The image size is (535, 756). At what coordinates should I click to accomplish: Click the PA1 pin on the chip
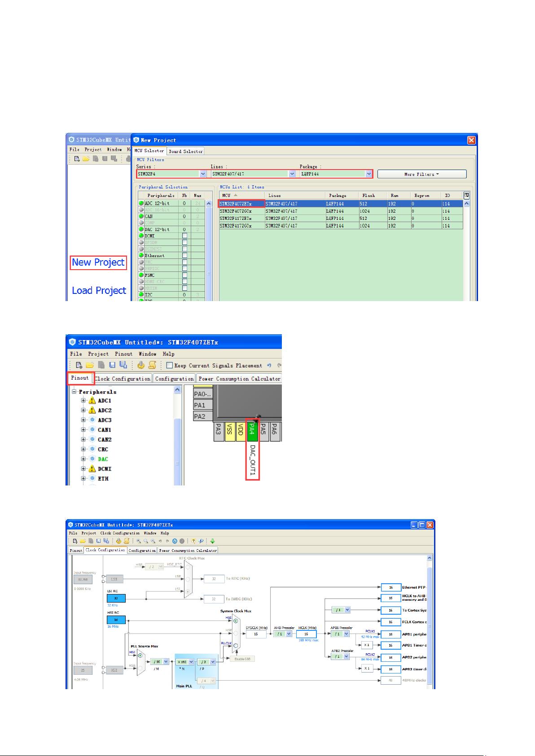(202, 405)
